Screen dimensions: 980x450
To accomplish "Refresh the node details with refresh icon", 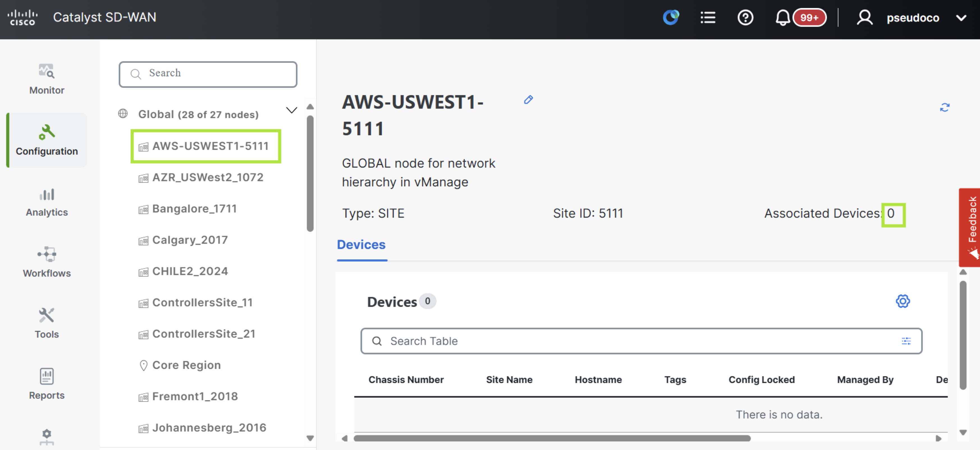I will pyautogui.click(x=944, y=107).
